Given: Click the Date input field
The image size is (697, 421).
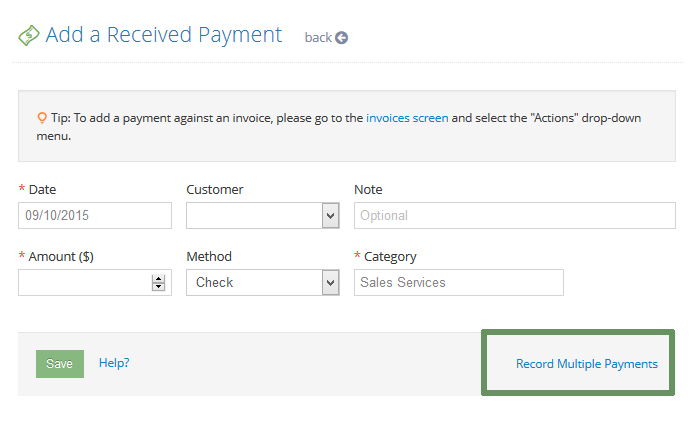Looking at the screenshot, I should (95, 216).
